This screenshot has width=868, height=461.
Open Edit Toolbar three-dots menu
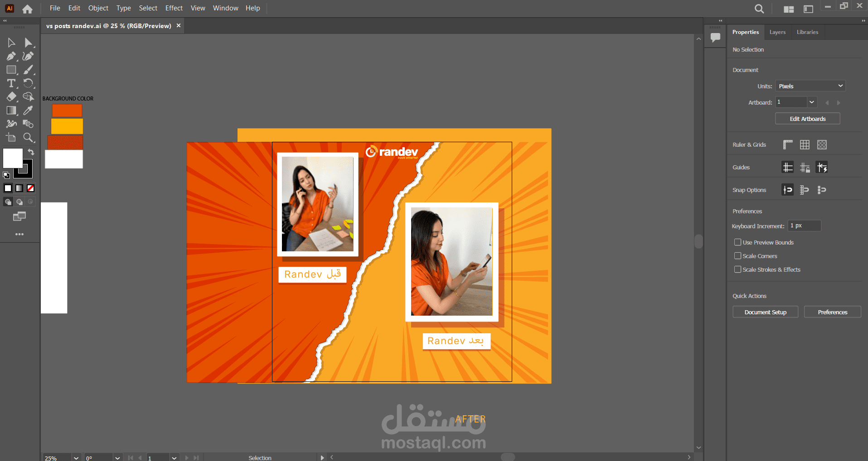pyautogui.click(x=19, y=234)
